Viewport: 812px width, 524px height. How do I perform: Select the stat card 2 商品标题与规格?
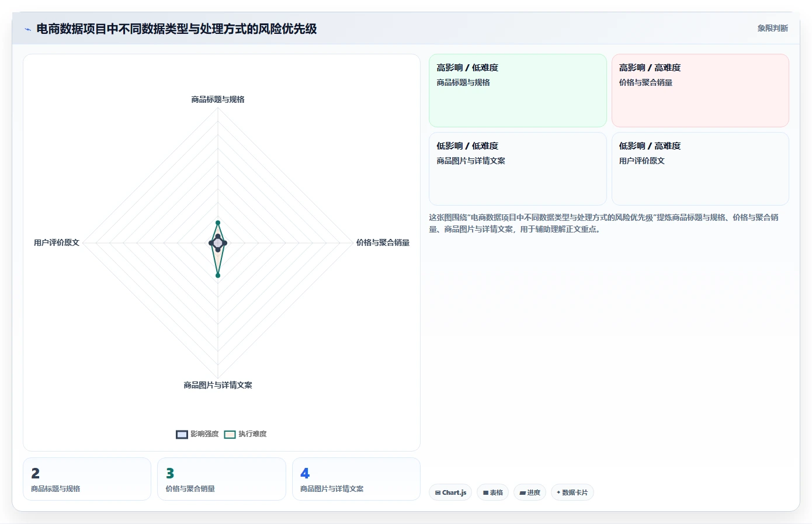[87, 479]
